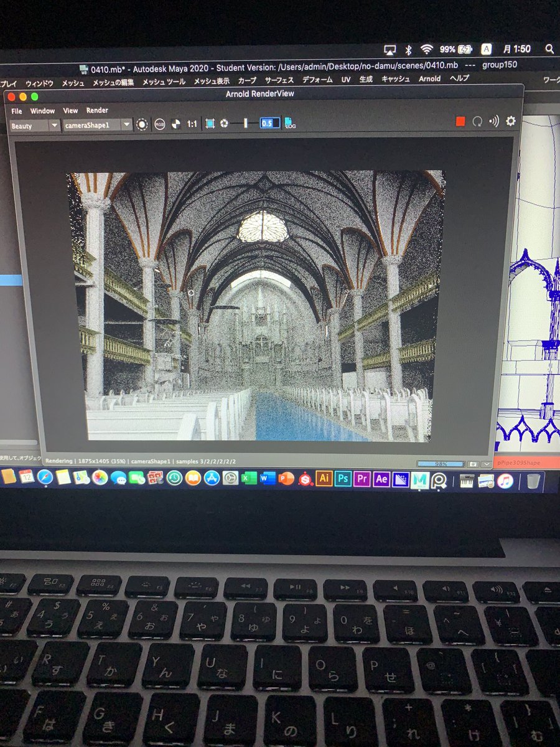Image resolution: width=560 pixels, height=747 pixels.
Task: Open the render LOG icon
Action: click(290, 123)
